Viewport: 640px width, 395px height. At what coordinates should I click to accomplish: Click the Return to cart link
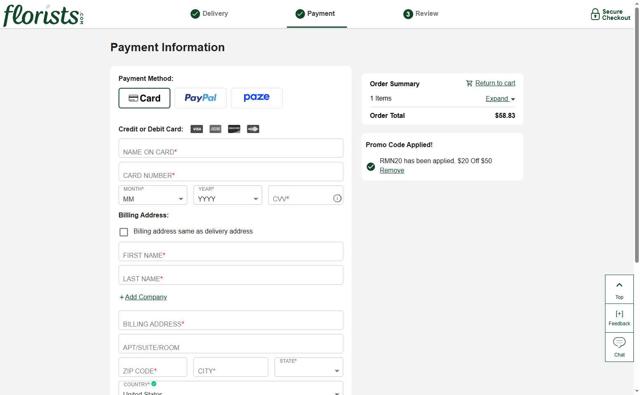(495, 83)
